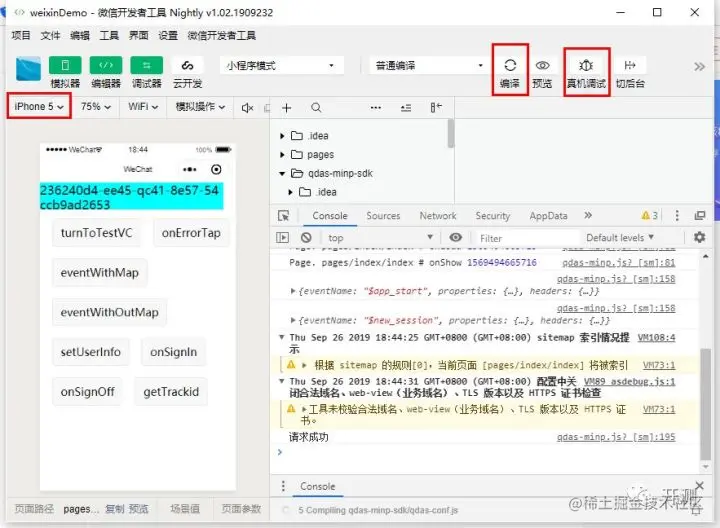The image size is (720, 528).
Task: Tap the onSignIn button in simulator
Action: pos(174,352)
